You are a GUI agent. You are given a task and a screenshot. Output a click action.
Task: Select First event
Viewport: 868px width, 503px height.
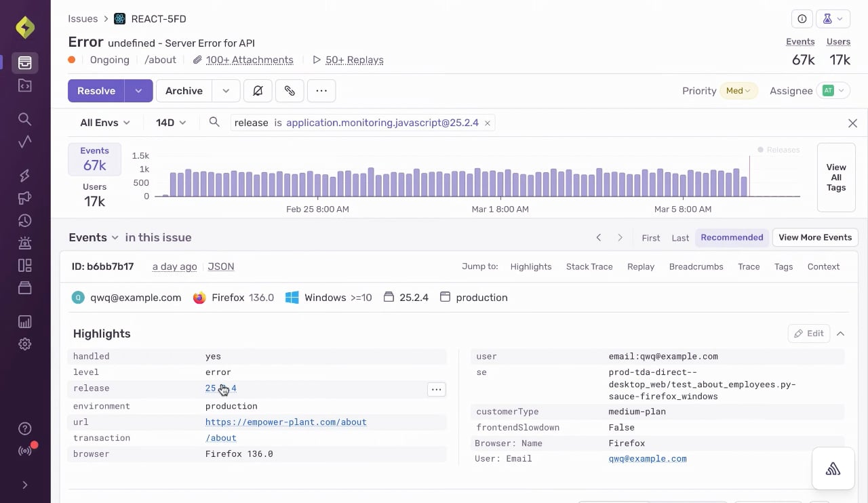651,238
